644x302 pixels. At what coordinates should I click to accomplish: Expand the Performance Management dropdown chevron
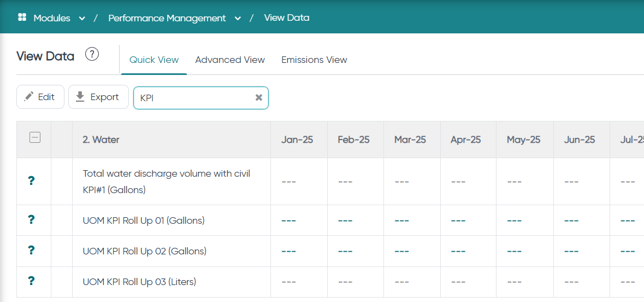238,19
